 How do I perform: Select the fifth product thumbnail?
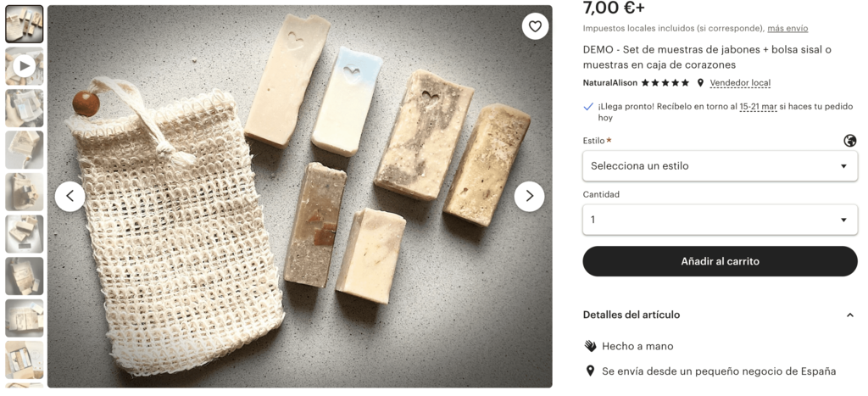(25, 192)
